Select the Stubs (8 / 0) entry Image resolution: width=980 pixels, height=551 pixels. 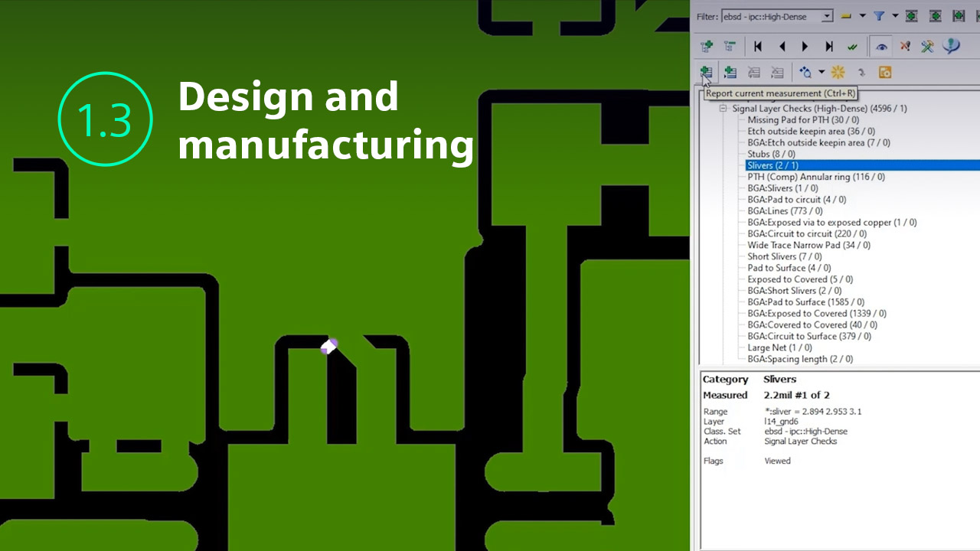771,154
